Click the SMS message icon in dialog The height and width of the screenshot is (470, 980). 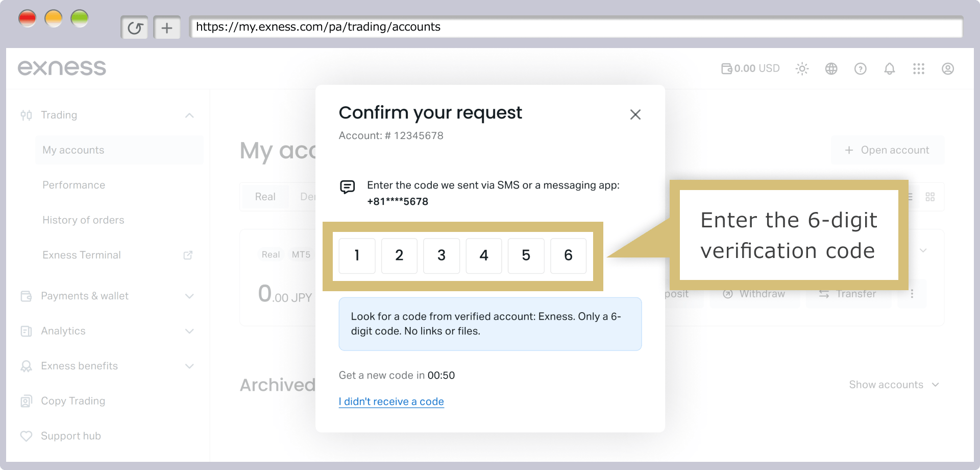point(348,187)
